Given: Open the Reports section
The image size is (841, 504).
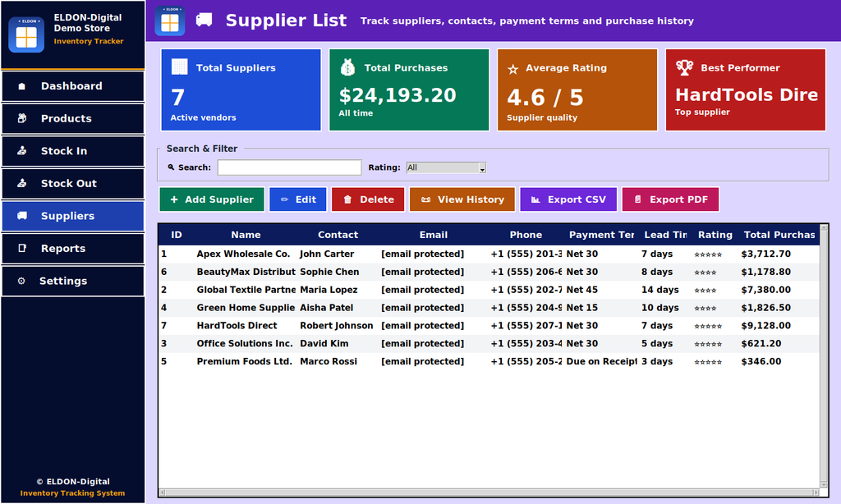Looking at the screenshot, I should click(x=73, y=248).
